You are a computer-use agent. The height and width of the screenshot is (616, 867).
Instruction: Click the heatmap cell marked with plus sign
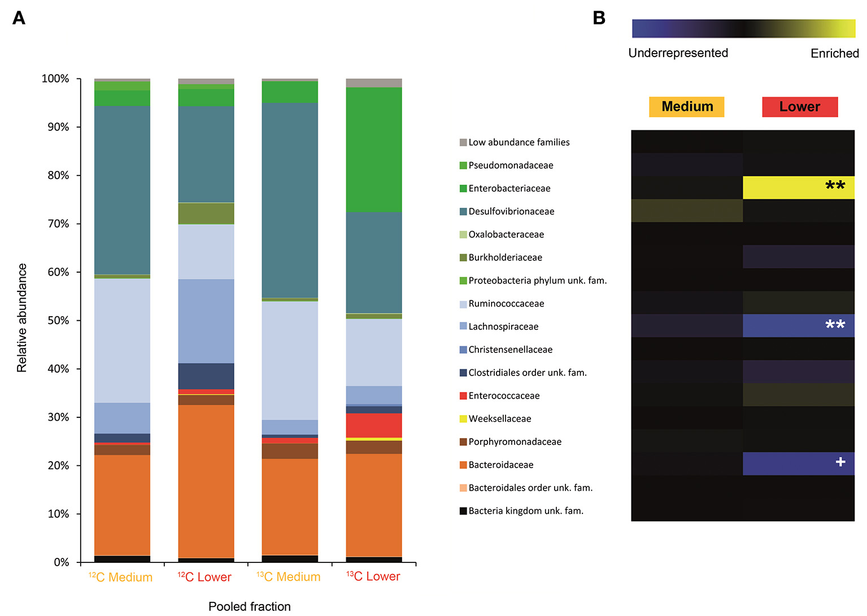click(798, 464)
